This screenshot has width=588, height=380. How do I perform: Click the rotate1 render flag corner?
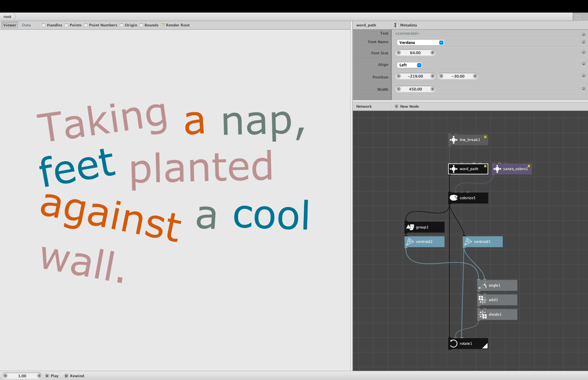point(485,346)
